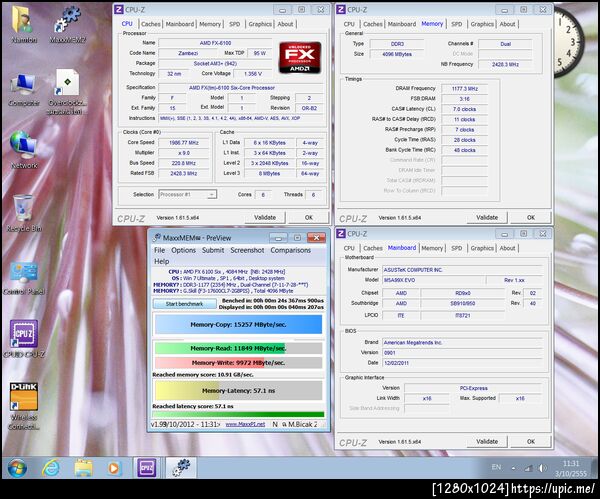Image resolution: width=600 pixels, height=499 pixels.
Task: Click the Memory-Write result bar
Action: tap(238, 362)
